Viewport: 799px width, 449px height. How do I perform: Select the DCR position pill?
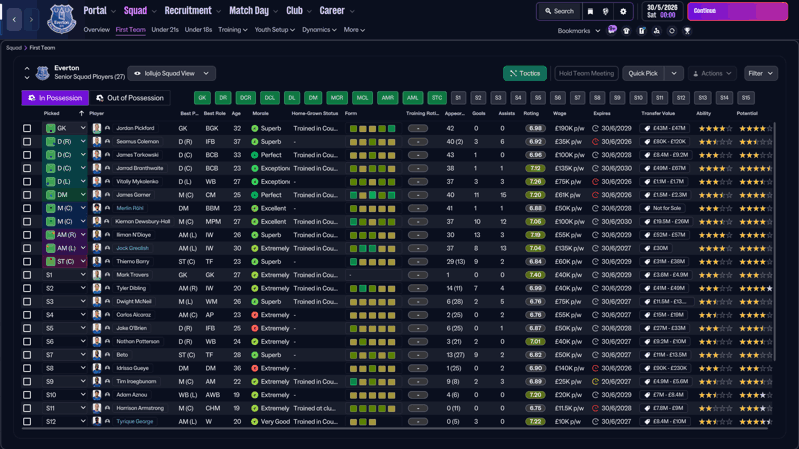tap(246, 98)
